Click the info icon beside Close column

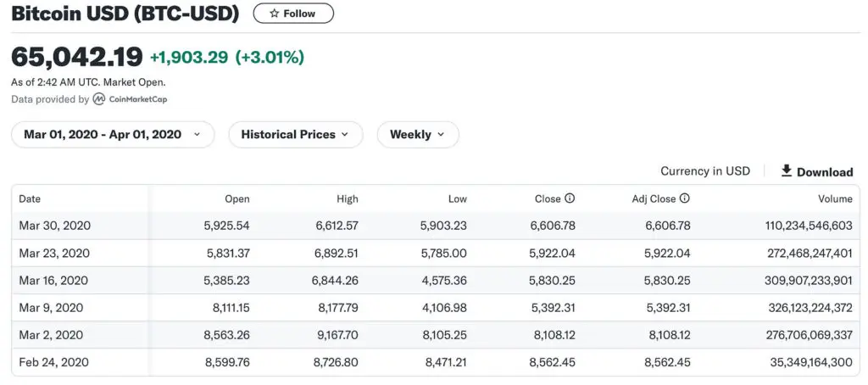point(569,198)
